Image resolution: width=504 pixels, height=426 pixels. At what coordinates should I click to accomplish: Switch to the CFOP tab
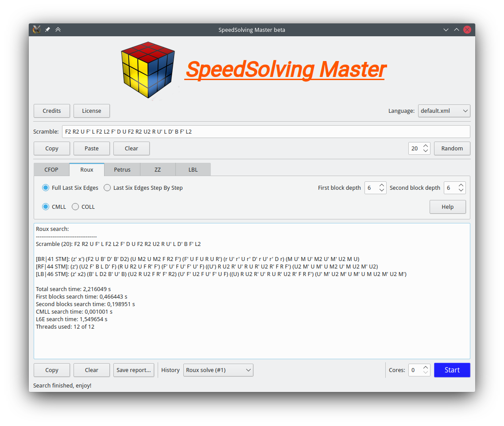pyautogui.click(x=51, y=169)
